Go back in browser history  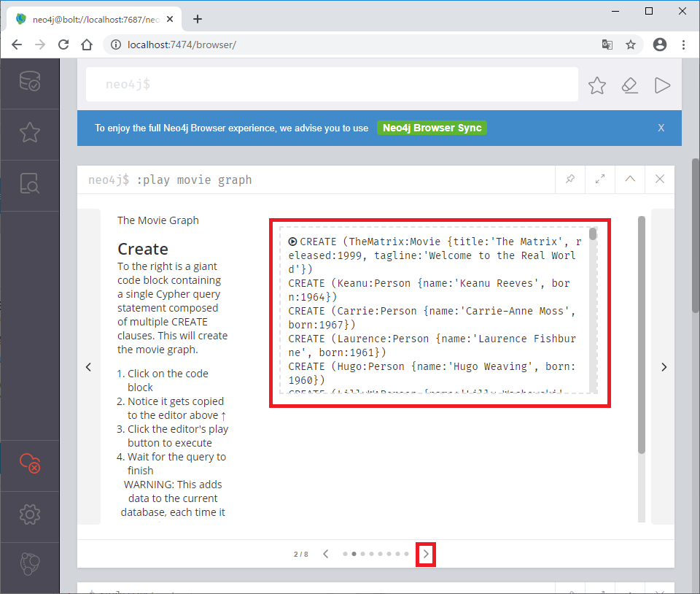[x=17, y=45]
